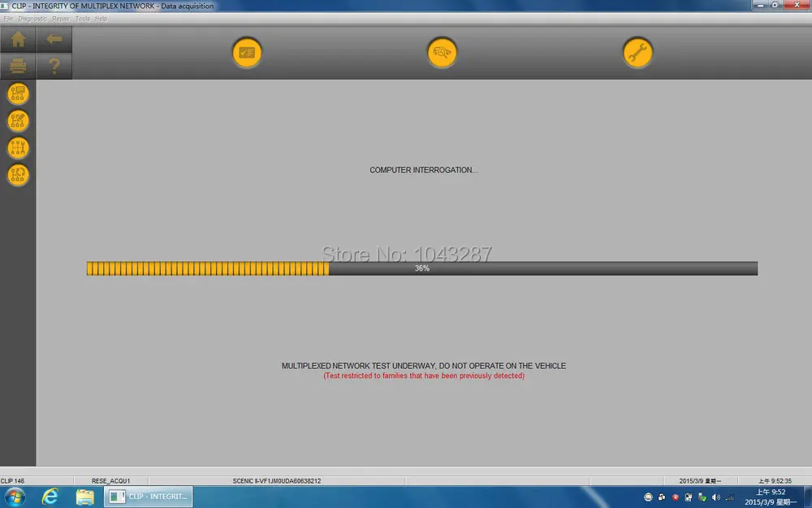
Task: Open the wrench repair icon
Action: pos(637,52)
